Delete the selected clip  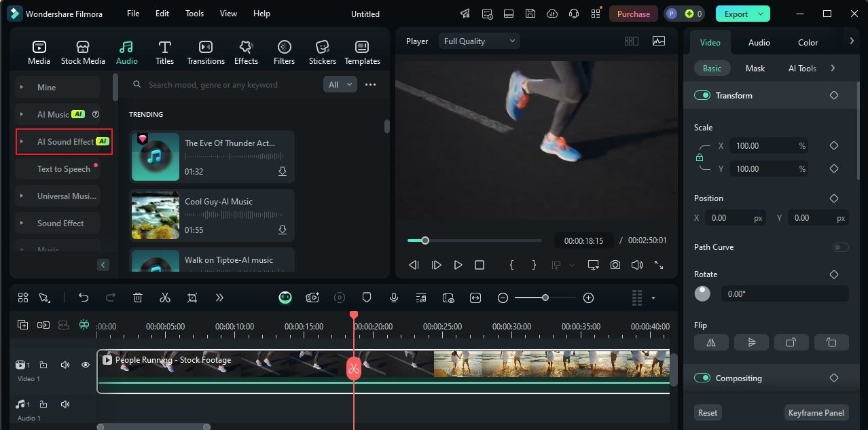pos(137,298)
